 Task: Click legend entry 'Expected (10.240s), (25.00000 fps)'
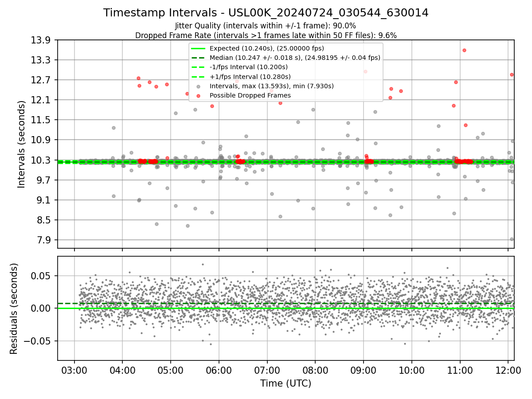(x=267, y=48)
